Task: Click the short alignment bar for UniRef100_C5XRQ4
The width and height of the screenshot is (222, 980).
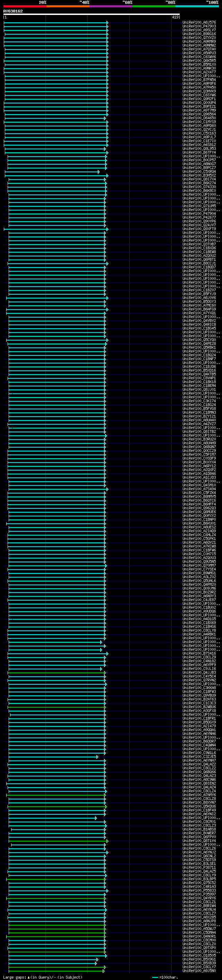Action: 52,172
